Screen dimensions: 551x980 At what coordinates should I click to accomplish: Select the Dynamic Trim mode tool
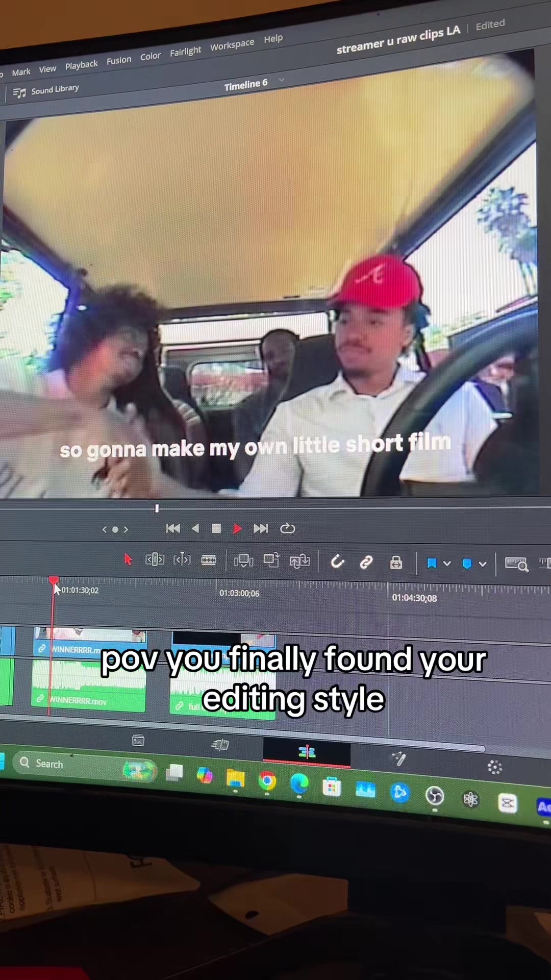point(182,560)
